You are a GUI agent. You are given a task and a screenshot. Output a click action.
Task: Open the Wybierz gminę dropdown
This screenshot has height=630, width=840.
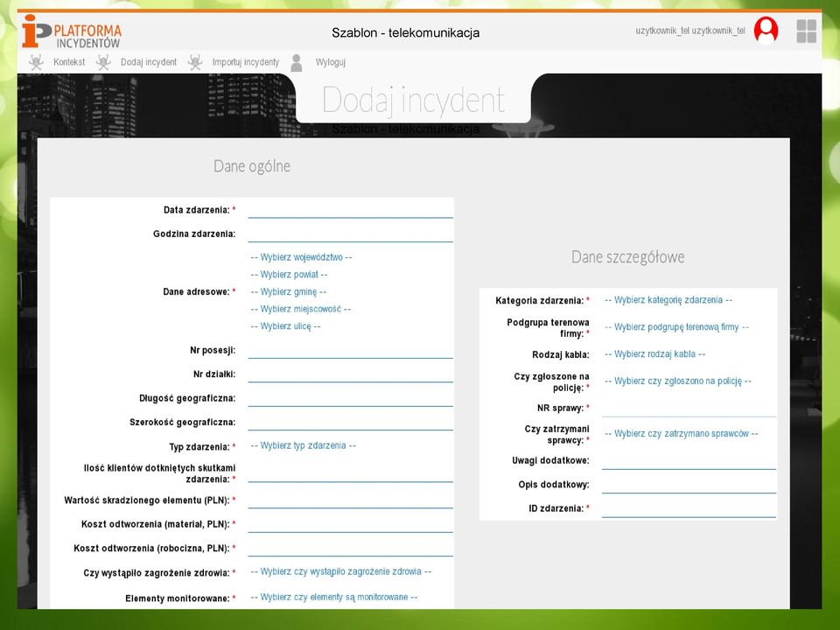pyautogui.click(x=288, y=292)
